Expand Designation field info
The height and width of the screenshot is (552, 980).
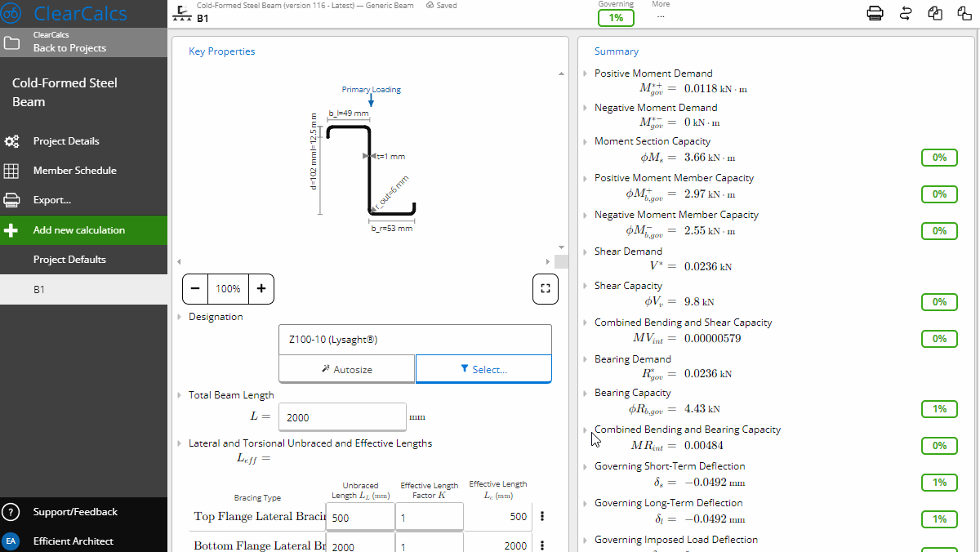coord(180,317)
